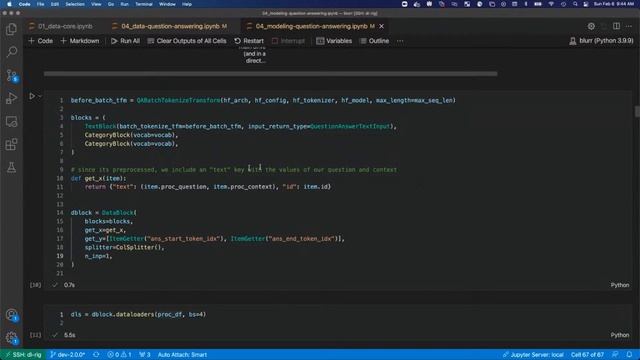Screen dimensions: 640x360
Task: Synchronize changes icon in status bar
Action: pos(96,355)
